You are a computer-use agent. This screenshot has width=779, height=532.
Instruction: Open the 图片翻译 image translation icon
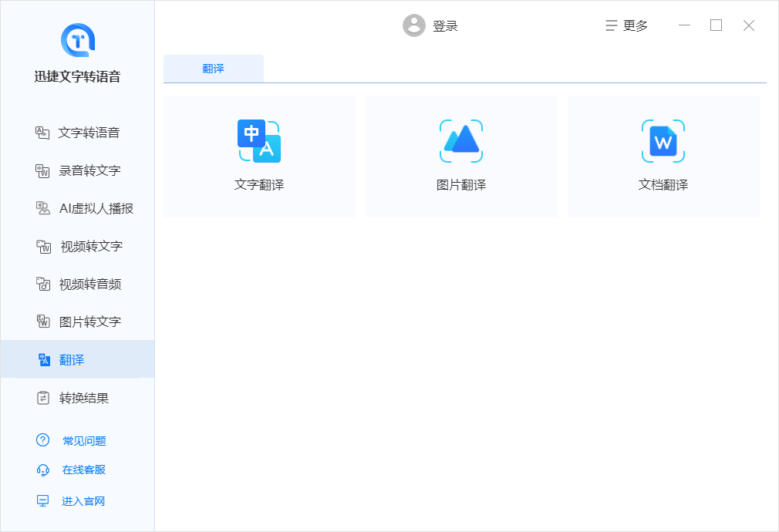[x=461, y=142]
